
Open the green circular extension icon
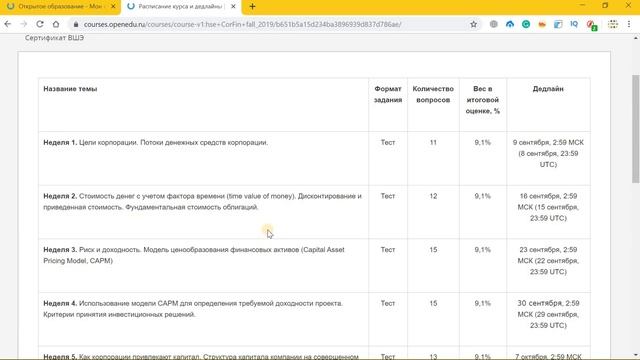[x=526, y=24]
